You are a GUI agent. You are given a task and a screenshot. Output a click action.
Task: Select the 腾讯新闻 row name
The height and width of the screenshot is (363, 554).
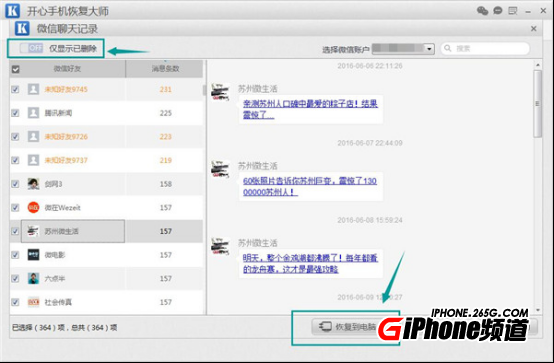pyautogui.click(x=58, y=113)
